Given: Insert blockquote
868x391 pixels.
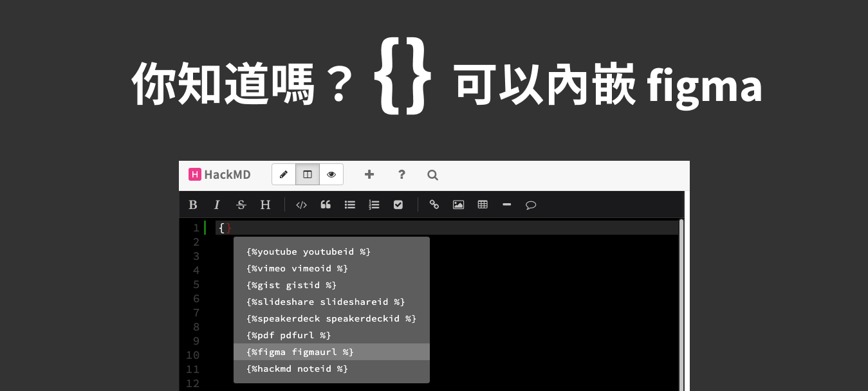Looking at the screenshot, I should pos(326,205).
